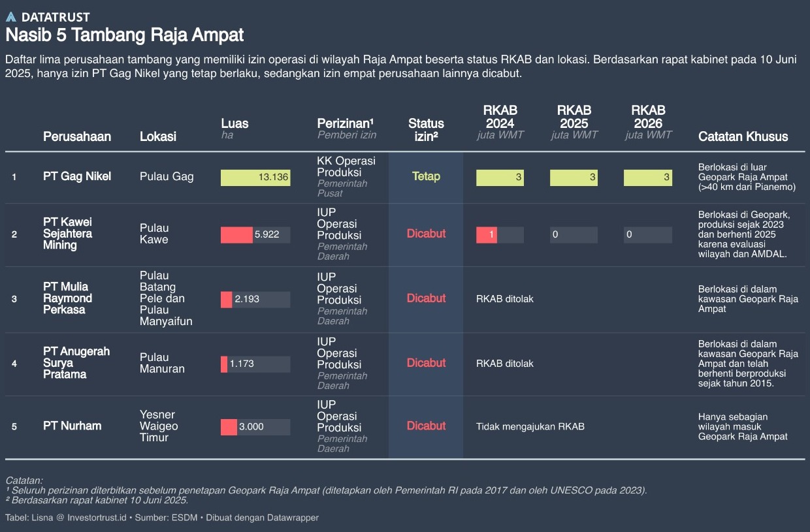The image size is (810, 532).
Task: Click the red 5.922 area bar
Action: click(236, 234)
